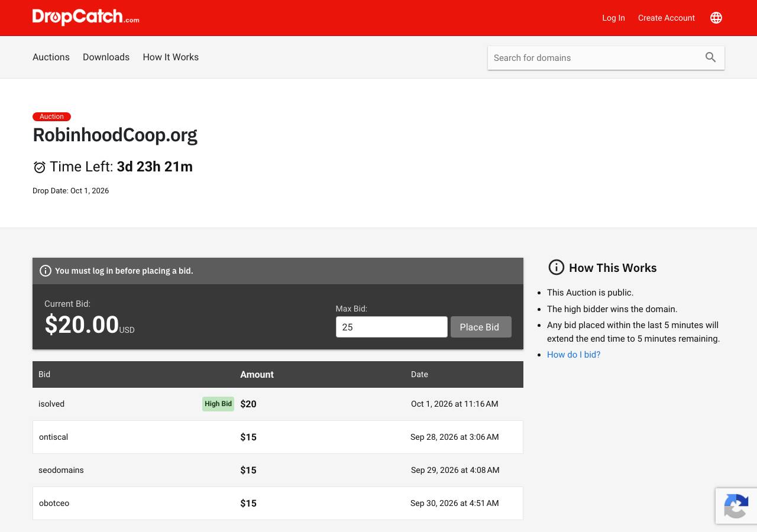The image size is (757, 532).
Task: Click the Place Bid button
Action: pyautogui.click(x=481, y=327)
